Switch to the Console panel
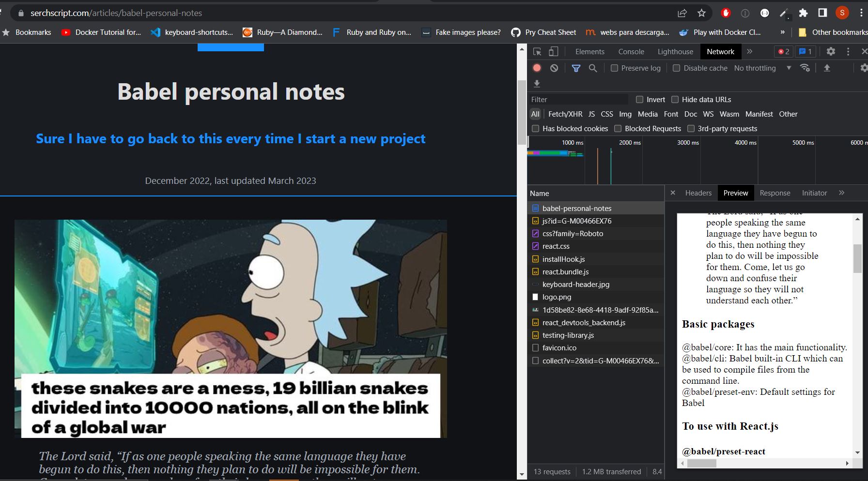Image resolution: width=868 pixels, height=481 pixels. coord(631,52)
